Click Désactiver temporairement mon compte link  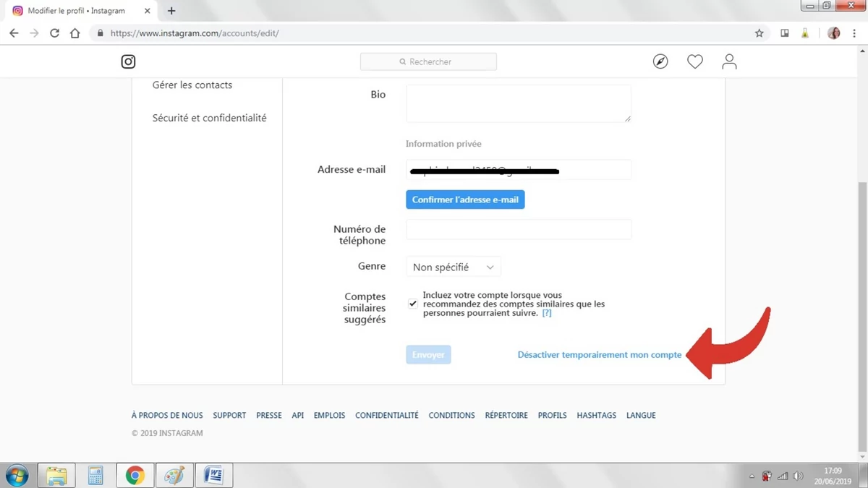pyautogui.click(x=600, y=354)
